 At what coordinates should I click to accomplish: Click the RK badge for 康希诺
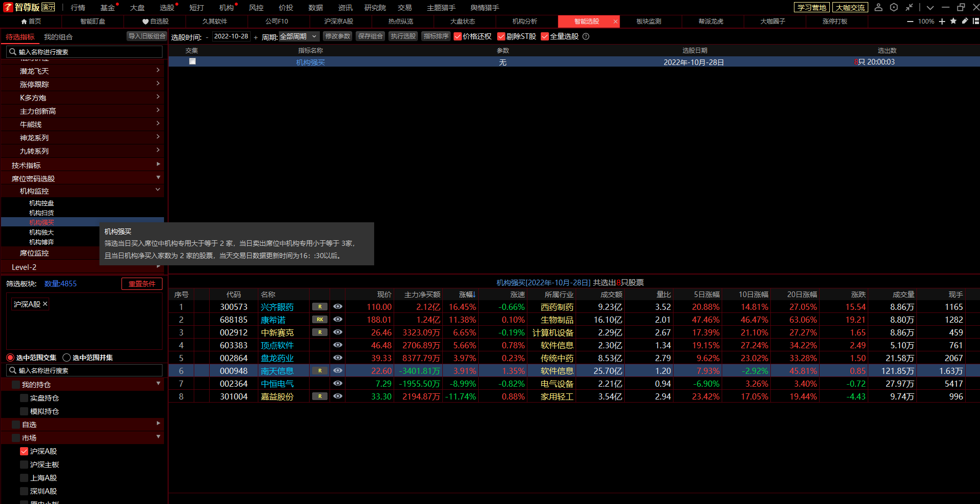(x=320, y=320)
